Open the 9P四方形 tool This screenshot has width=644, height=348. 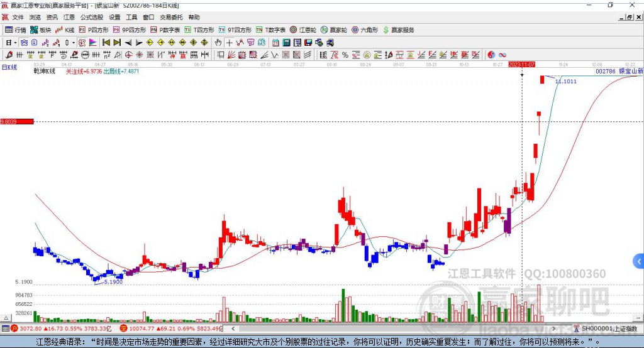tap(129, 30)
